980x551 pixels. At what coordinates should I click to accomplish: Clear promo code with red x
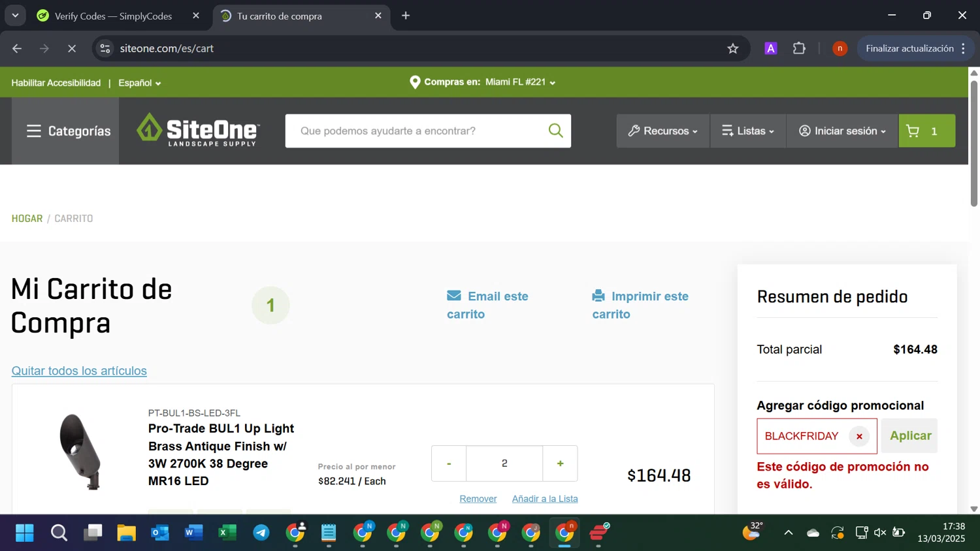click(859, 436)
